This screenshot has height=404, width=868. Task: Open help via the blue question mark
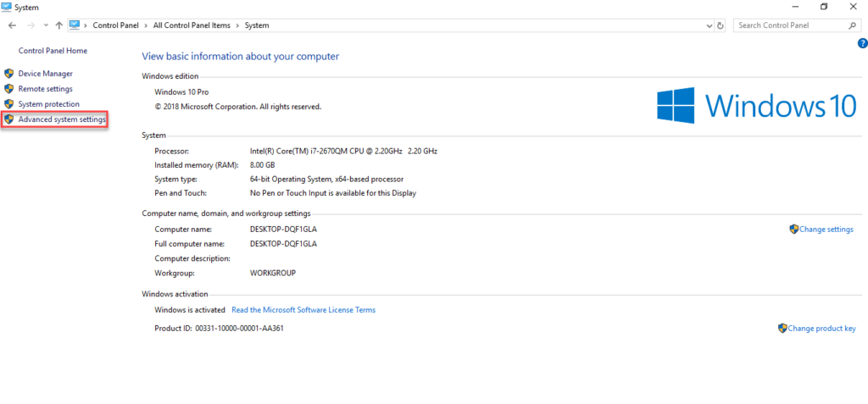pyautogui.click(x=862, y=43)
